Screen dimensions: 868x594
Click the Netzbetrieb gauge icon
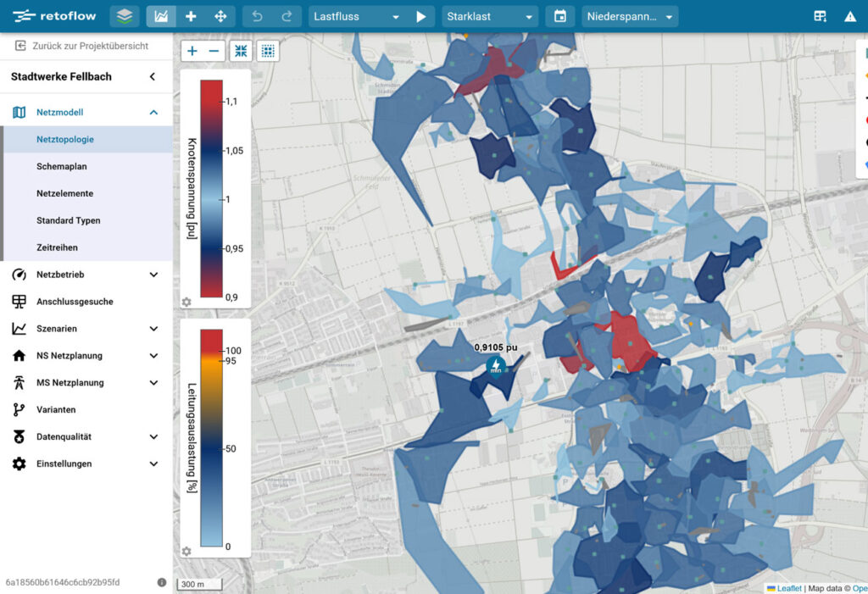coord(19,275)
